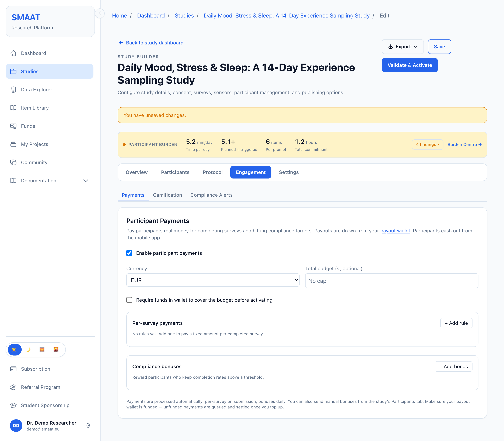The height and width of the screenshot is (441, 504).
Task: Click Validate & Activate button
Action: (410, 65)
